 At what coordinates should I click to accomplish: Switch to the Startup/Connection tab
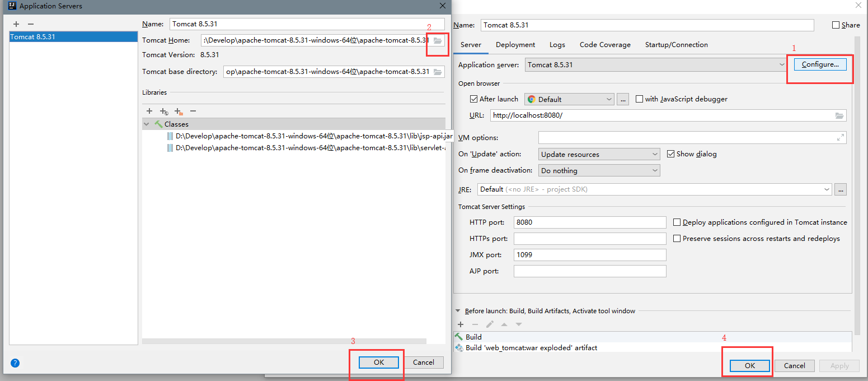click(676, 45)
